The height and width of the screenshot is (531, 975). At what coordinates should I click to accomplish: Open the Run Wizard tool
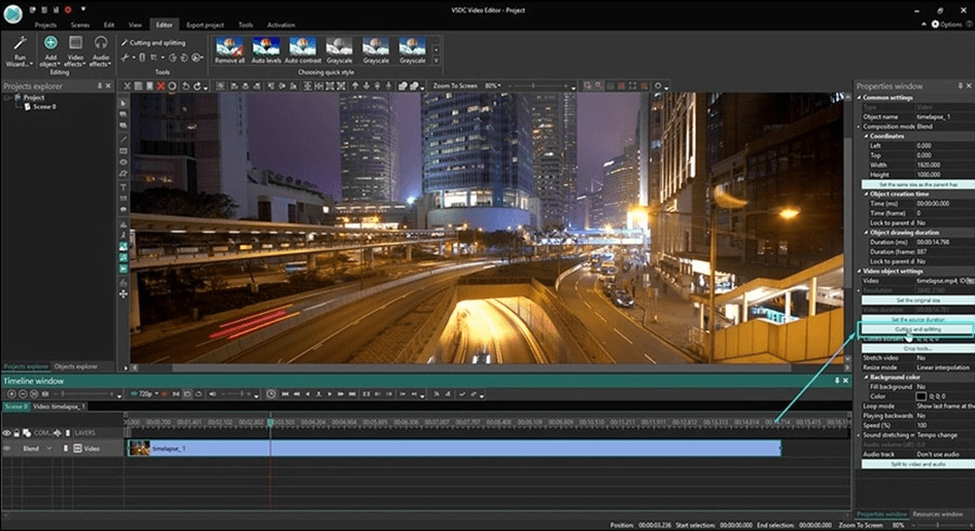point(19,51)
